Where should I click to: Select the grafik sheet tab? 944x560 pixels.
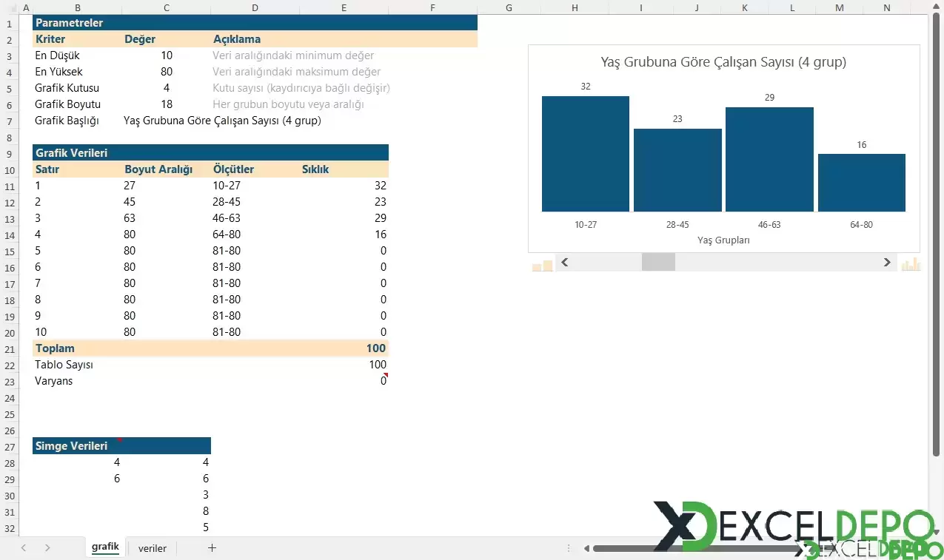click(105, 547)
